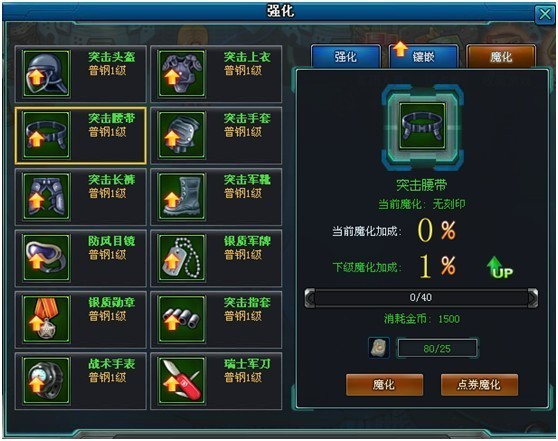Switch to the 强化 tab

[346, 56]
